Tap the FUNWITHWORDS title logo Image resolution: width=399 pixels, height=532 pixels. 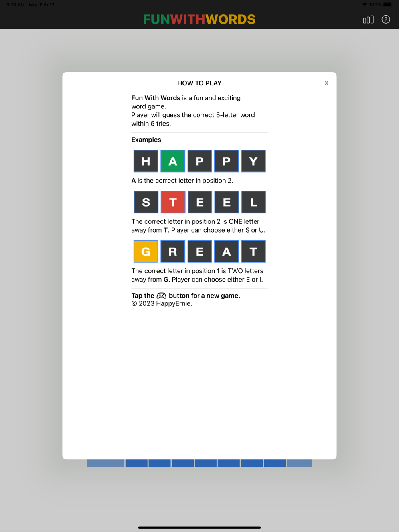(x=199, y=19)
